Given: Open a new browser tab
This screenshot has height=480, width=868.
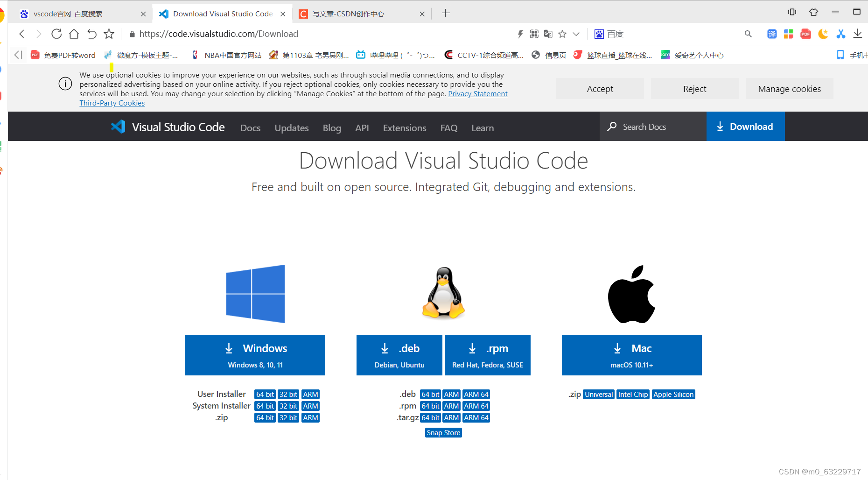Looking at the screenshot, I should coord(446,13).
